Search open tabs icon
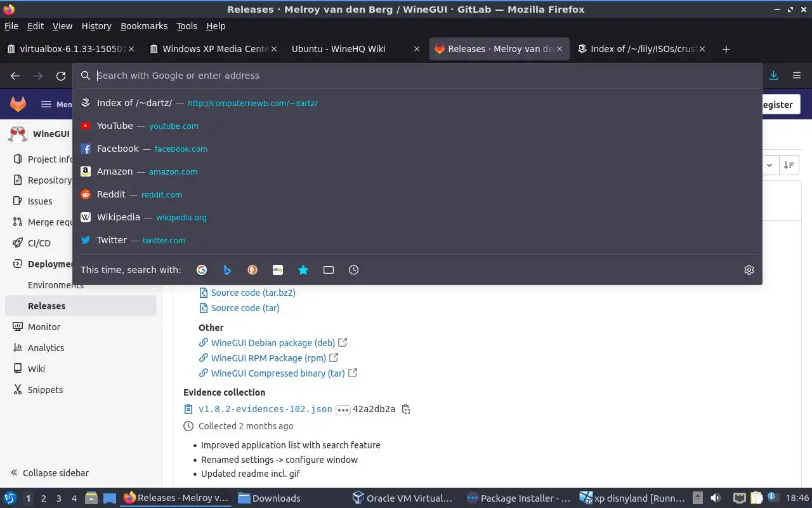 [x=329, y=270]
